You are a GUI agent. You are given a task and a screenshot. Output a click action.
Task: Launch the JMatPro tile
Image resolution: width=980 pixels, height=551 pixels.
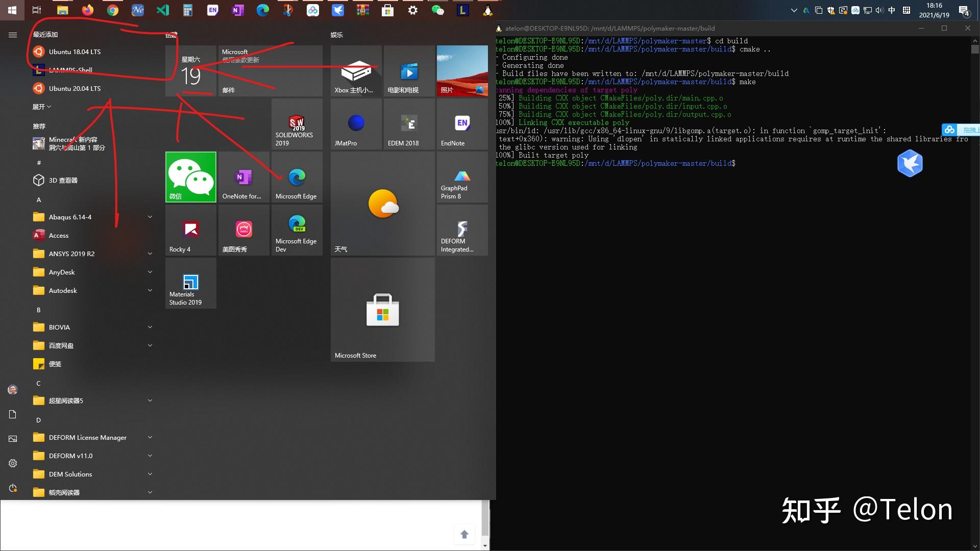click(x=356, y=124)
